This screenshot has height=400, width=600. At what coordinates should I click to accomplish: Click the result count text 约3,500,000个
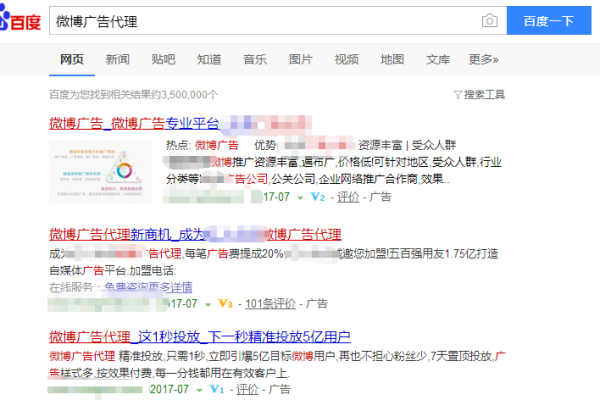(184, 95)
